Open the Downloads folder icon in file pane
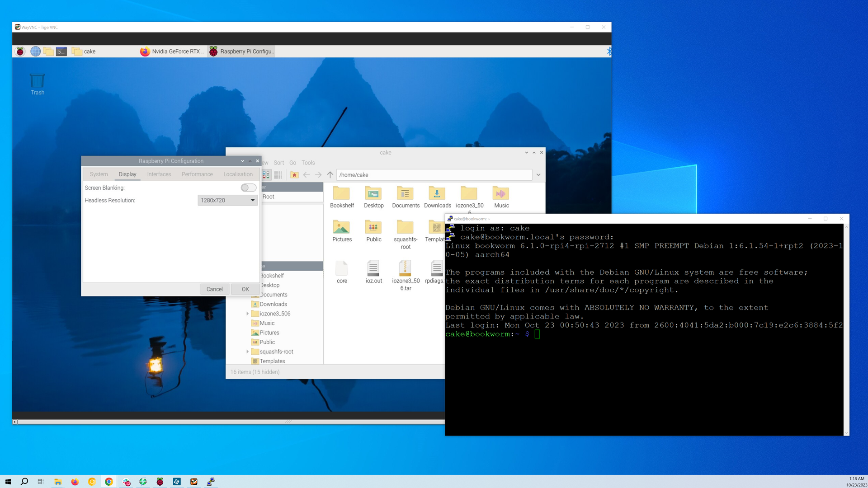 tap(437, 197)
